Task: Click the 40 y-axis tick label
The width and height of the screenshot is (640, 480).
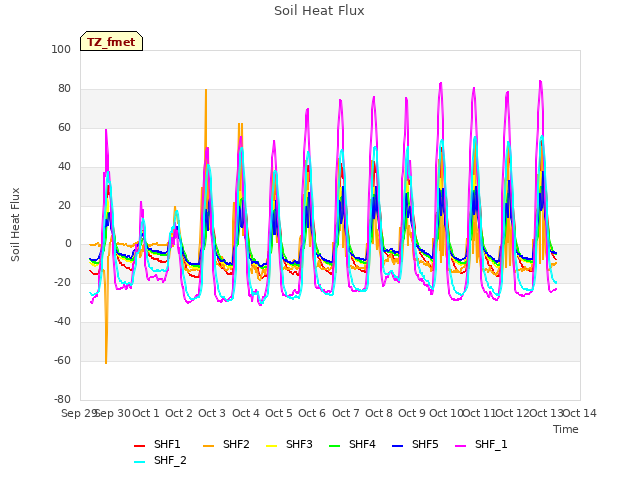Action: pyautogui.click(x=64, y=167)
